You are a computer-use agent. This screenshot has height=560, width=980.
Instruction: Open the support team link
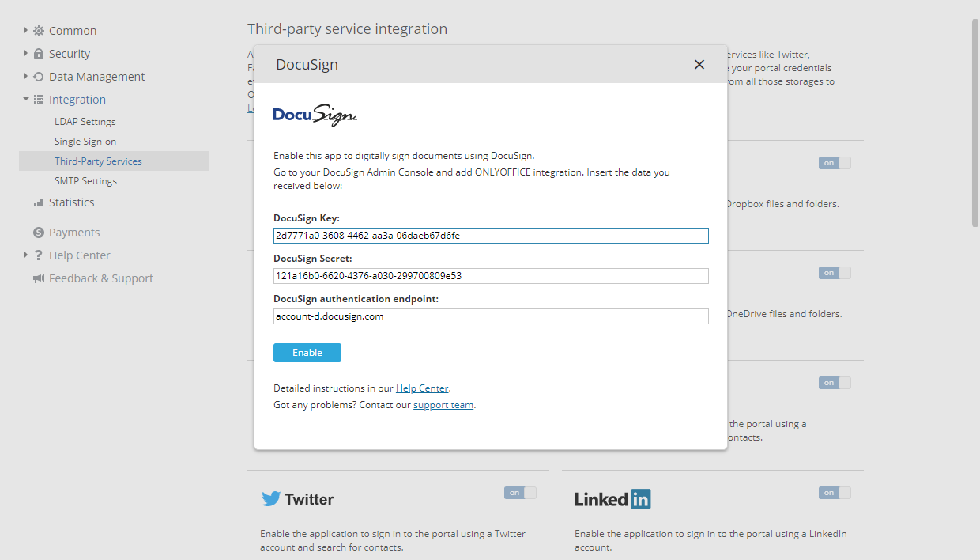coord(443,405)
